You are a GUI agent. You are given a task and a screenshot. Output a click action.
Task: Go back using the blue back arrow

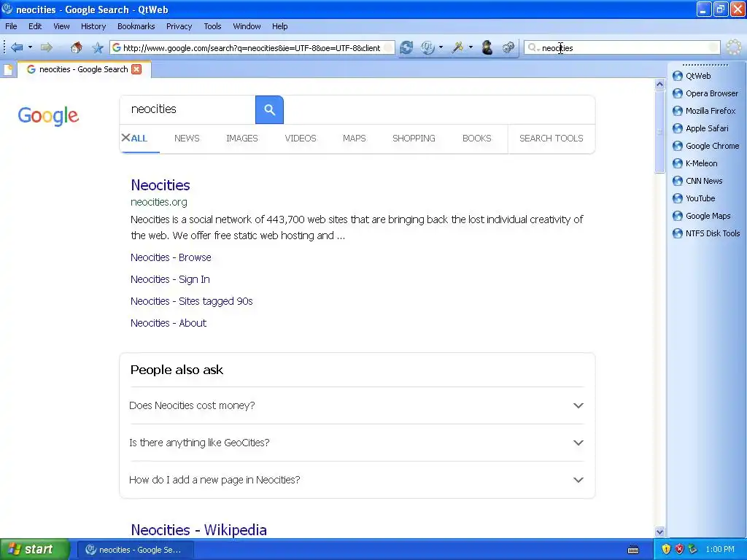coord(18,47)
